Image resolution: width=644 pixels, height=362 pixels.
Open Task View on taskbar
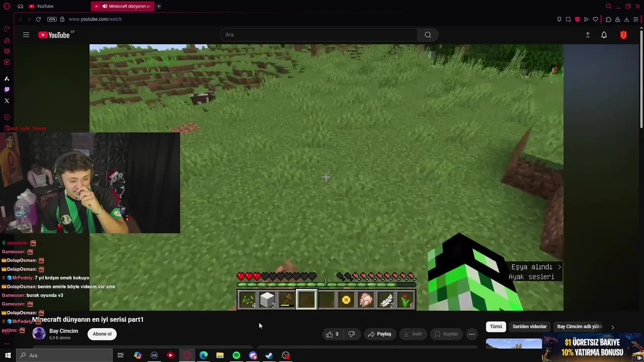121,355
